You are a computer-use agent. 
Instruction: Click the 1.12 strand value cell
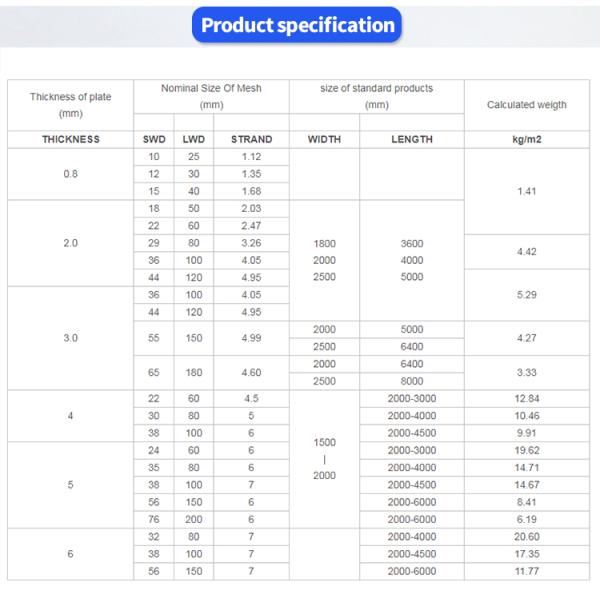pyautogui.click(x=251, y=157)
